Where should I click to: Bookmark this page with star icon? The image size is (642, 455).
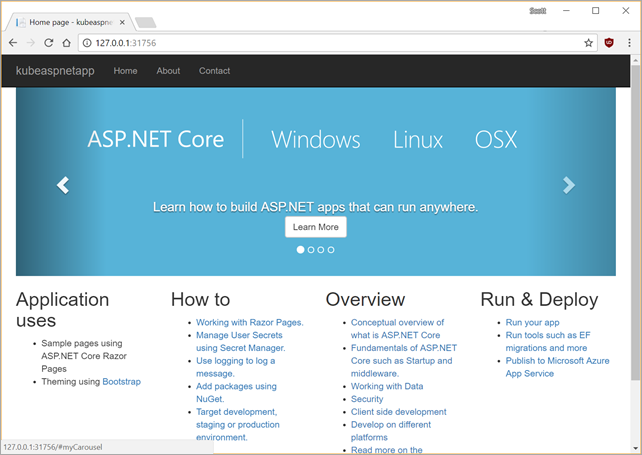pyautogui.click(x=588, y=43)
